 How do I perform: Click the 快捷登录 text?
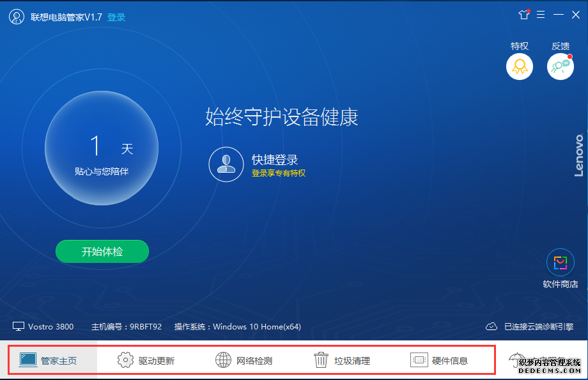tap(275, 159)
